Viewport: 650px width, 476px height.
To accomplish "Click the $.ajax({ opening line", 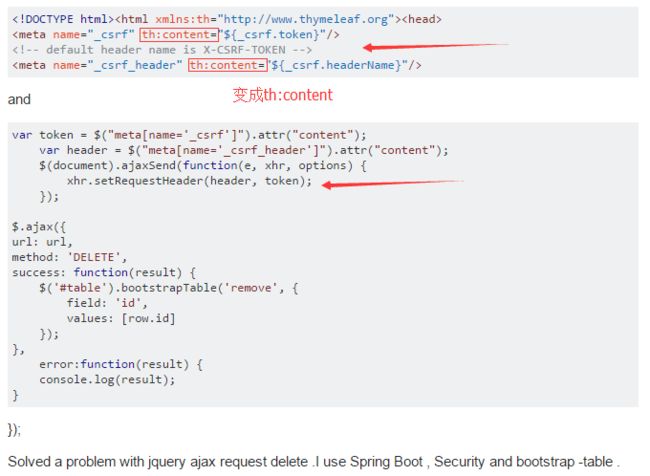I will click(x=39, y=227).
